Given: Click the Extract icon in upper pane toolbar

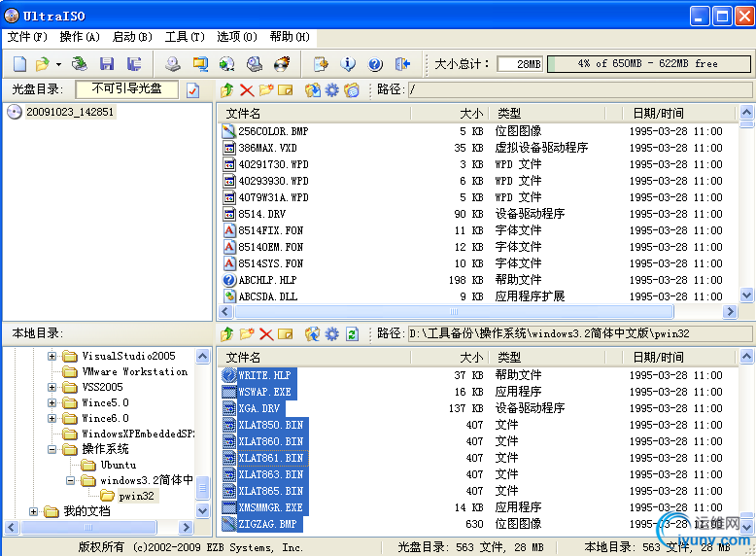Looking at the screenshot, I should point(313,90).
